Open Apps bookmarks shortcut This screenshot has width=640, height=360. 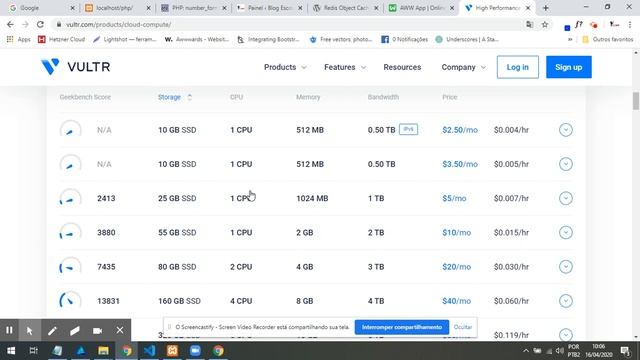[18, 40]
